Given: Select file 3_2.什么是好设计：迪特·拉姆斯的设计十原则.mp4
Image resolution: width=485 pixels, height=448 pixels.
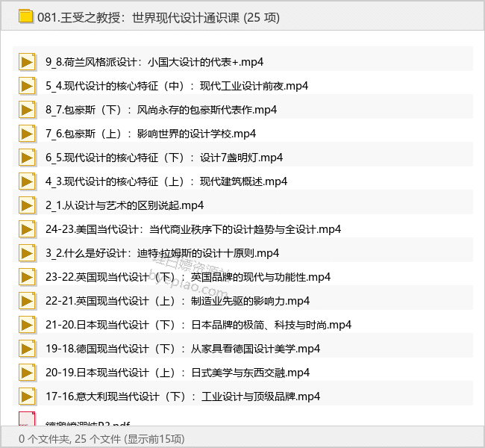Looking at the screenshot, I should tap(163, 253).
